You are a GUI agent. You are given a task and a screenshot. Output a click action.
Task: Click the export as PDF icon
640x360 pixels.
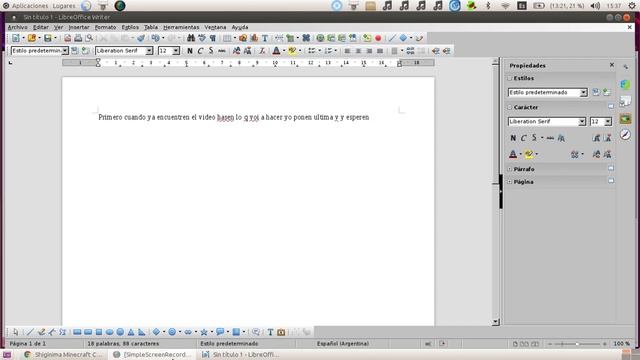[x=67, y=38]
